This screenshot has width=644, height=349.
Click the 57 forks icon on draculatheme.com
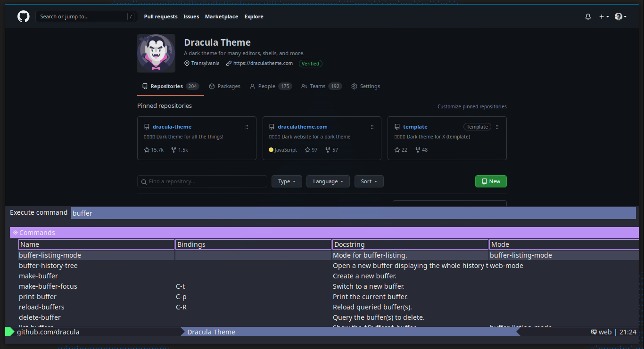pos(328,150)
